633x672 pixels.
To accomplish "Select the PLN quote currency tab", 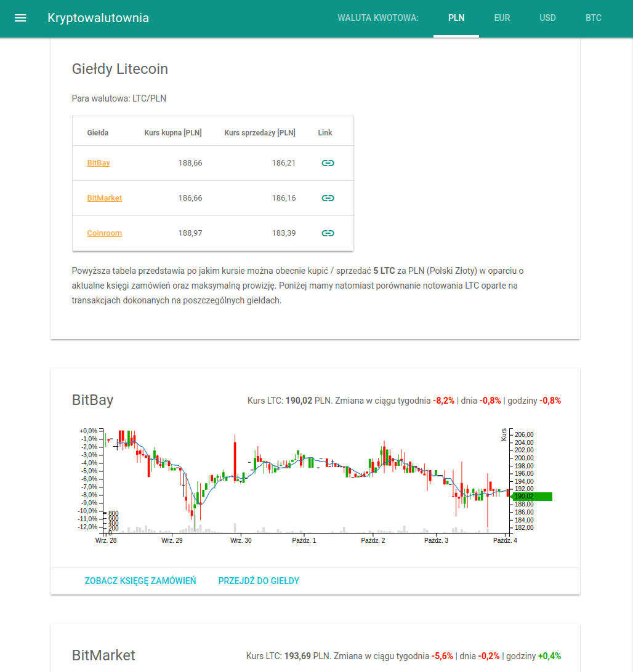I will (456, 18).
